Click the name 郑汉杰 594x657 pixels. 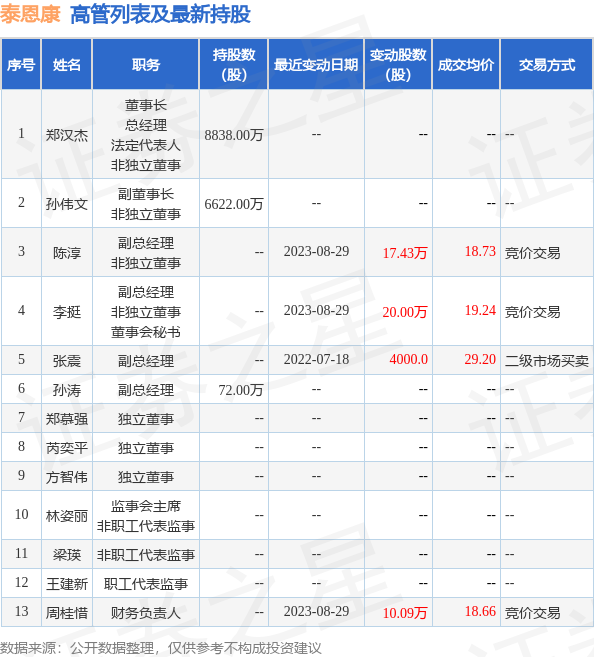pos(67,135)
